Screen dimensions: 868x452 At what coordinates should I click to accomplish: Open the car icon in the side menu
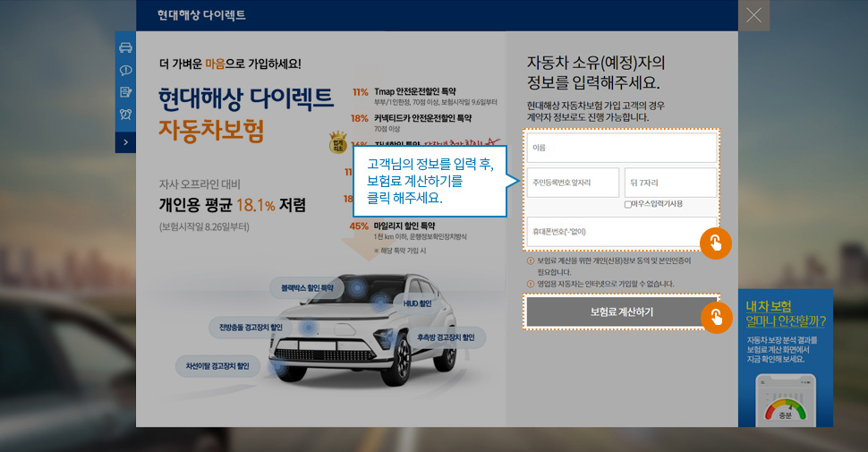[x=125, y=47]
